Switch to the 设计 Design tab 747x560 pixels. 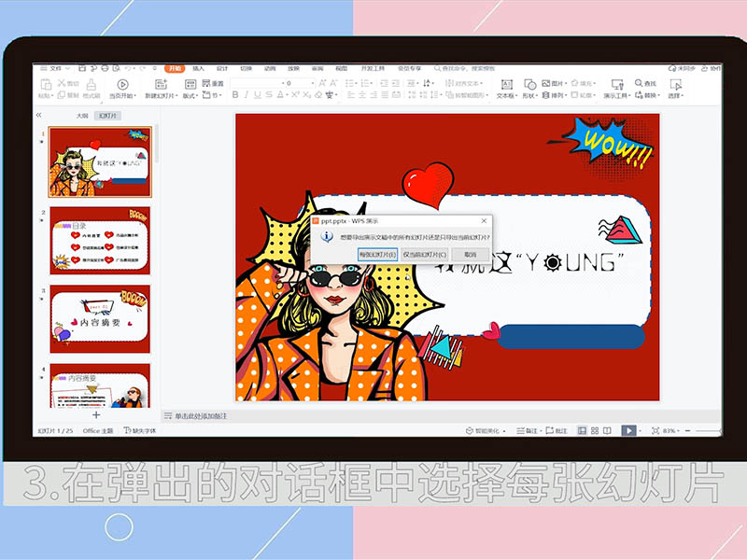click(222, 68)
